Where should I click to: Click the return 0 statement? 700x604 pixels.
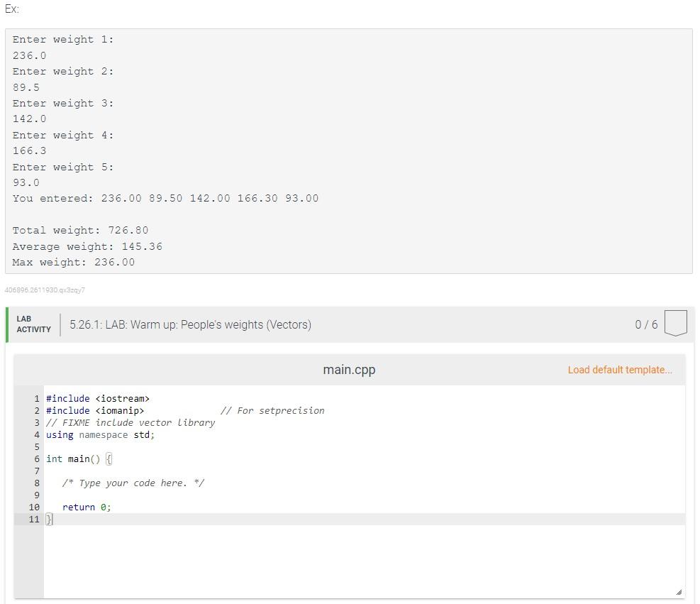(86, 507)
